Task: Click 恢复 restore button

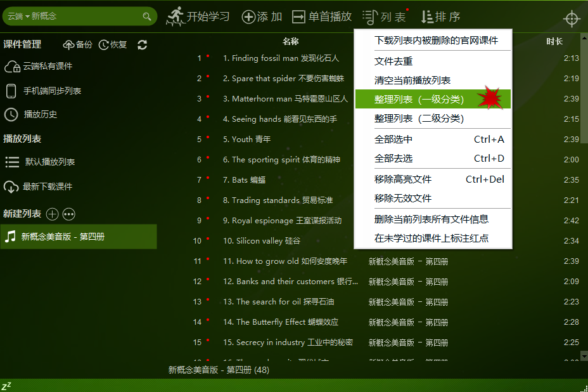Action: pyautogui.click(x=113, y=44)
